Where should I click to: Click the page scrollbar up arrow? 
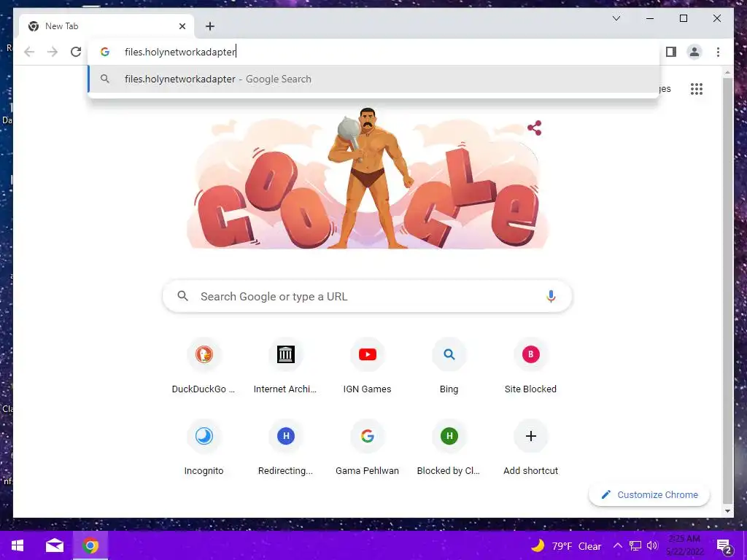click(x=727, y=73)
